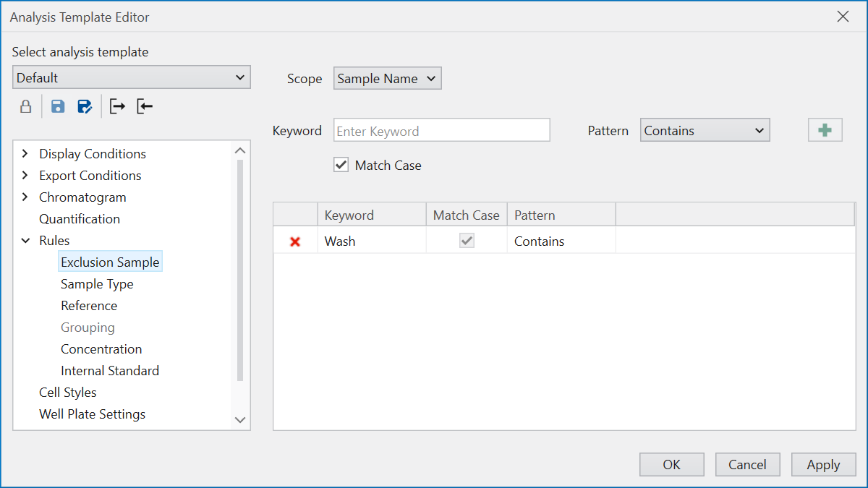Image resolution: width=868 pixels, height=488 pixels.
Task: Click the export template icon
Action: point(117,107)
